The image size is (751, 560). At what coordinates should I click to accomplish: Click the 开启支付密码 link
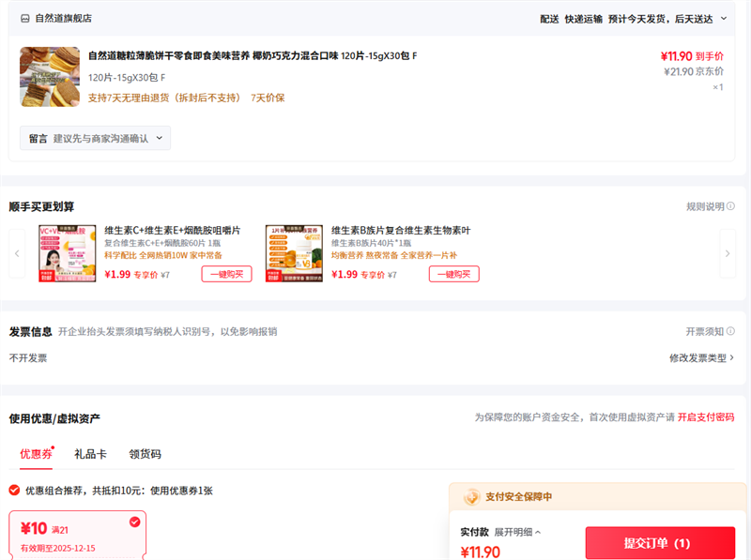pyautogui.click(x=705, y=417)
